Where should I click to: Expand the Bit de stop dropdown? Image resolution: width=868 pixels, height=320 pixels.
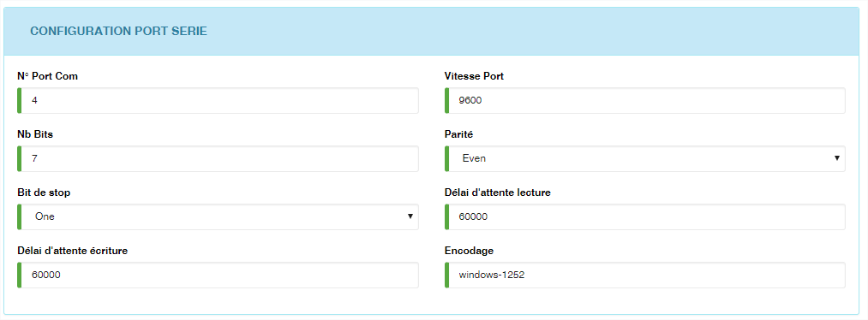click(x=218, y=216)
